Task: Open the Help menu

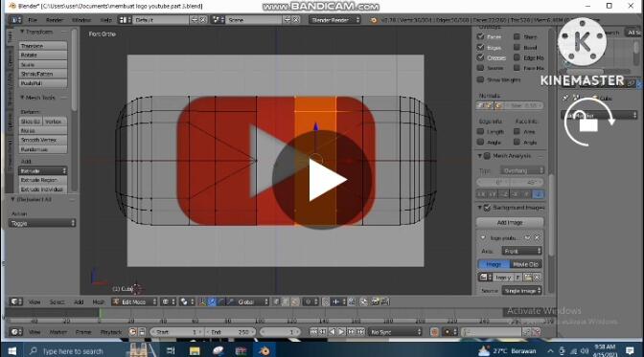Action: (x=106, y=20)
